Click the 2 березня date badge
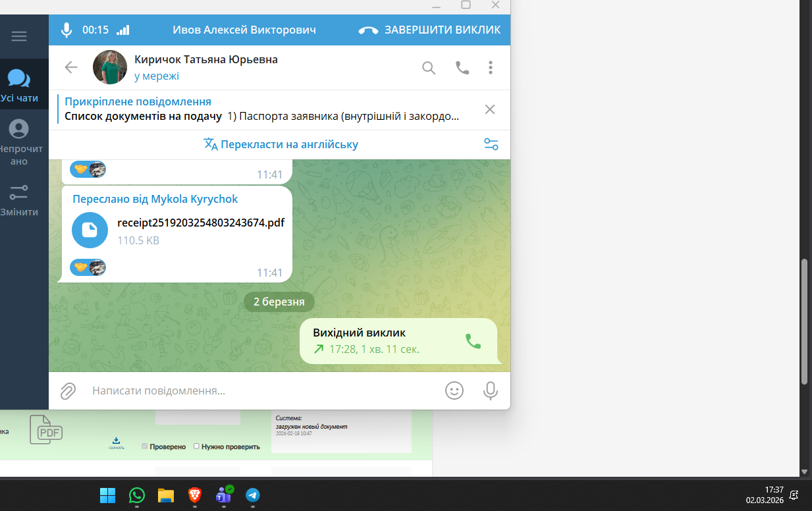 (279, 302)
